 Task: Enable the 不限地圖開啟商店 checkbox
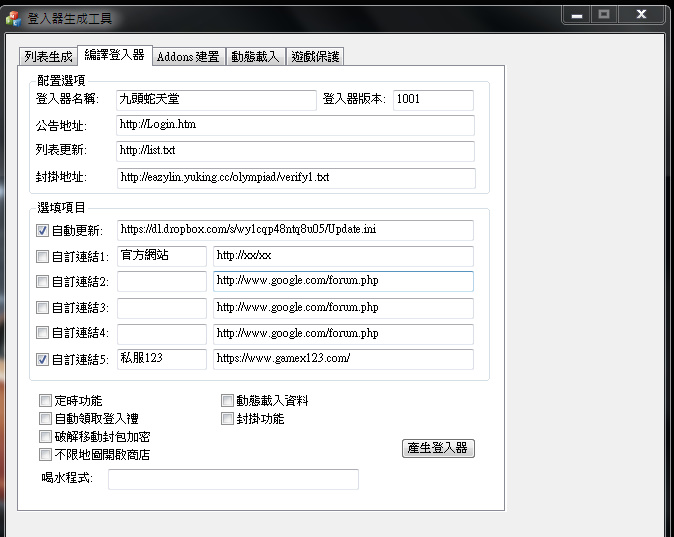coord(45,454)
